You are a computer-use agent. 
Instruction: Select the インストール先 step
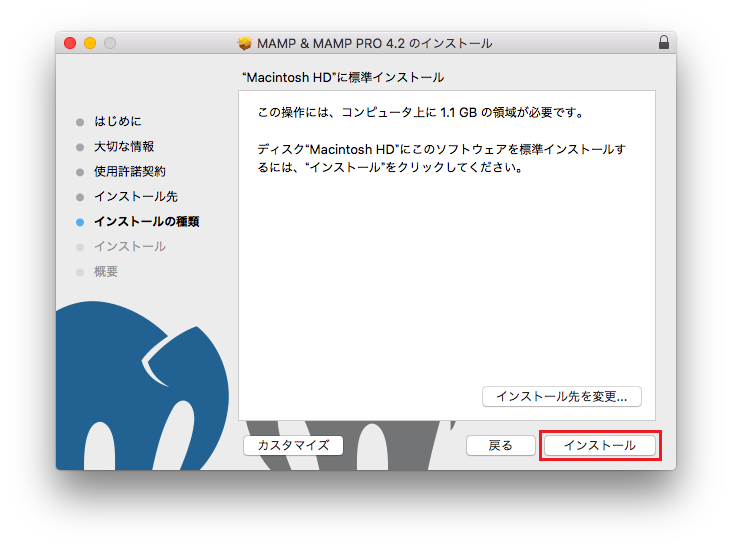[136, 197]
